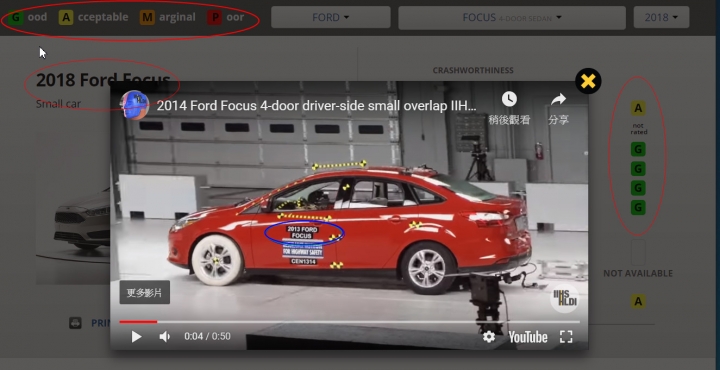Click the video title link
Viewport: 720px width, 370px height.
tap(316, 106)
